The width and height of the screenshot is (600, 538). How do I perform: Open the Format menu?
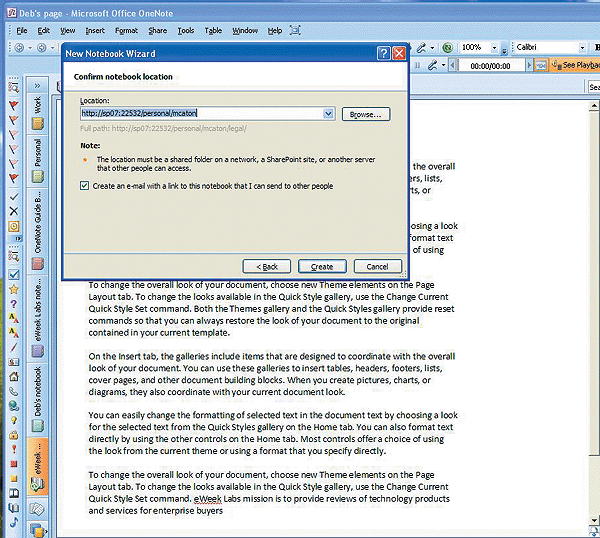point(126,31)
